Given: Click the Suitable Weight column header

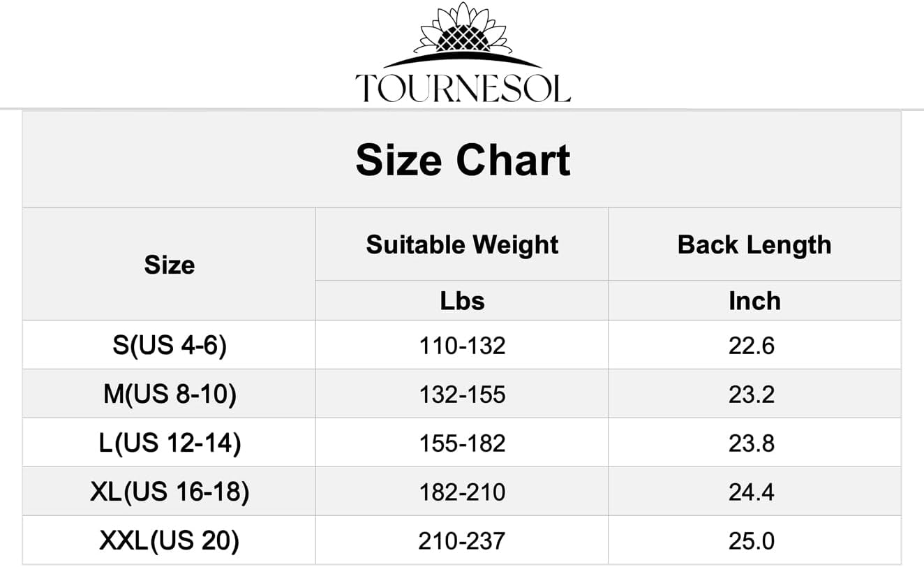Looking at the screenshot, I should (462, 244).
